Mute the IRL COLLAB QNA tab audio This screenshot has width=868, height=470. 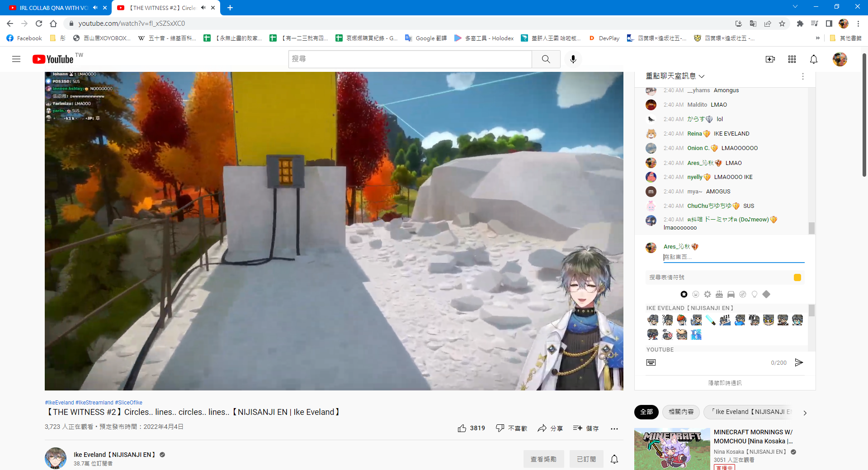(95, 8)
